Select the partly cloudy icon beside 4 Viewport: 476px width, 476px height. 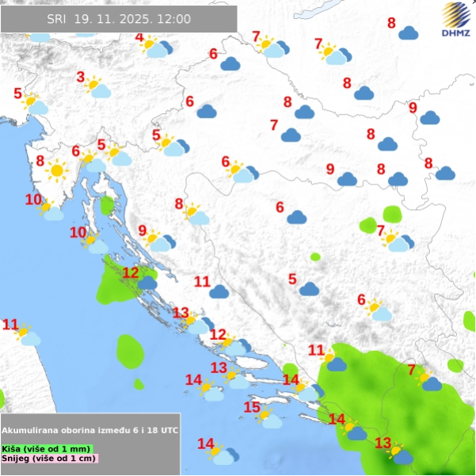154,47
